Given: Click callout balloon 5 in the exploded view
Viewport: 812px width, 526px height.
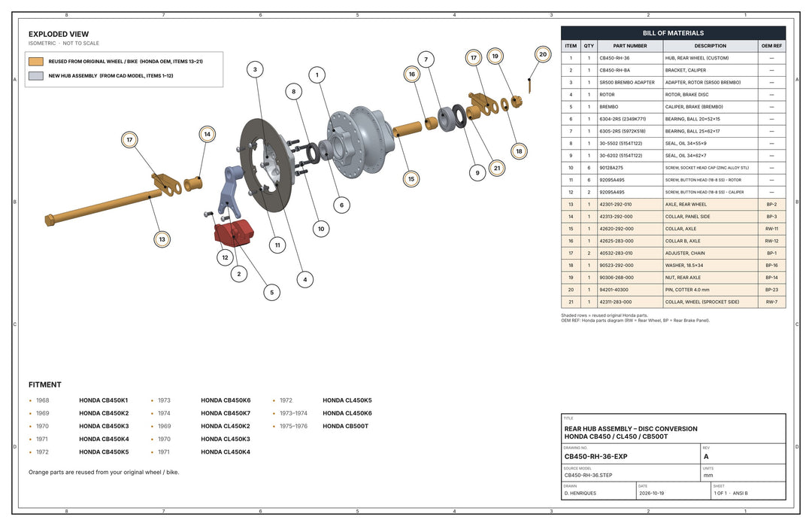Looking at the screenshot, I should click(272, 292).
